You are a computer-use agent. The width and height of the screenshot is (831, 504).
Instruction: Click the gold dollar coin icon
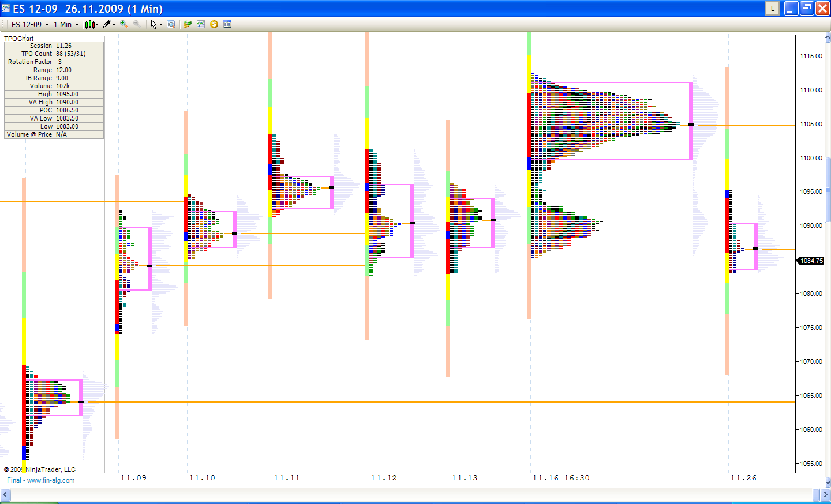214,24
